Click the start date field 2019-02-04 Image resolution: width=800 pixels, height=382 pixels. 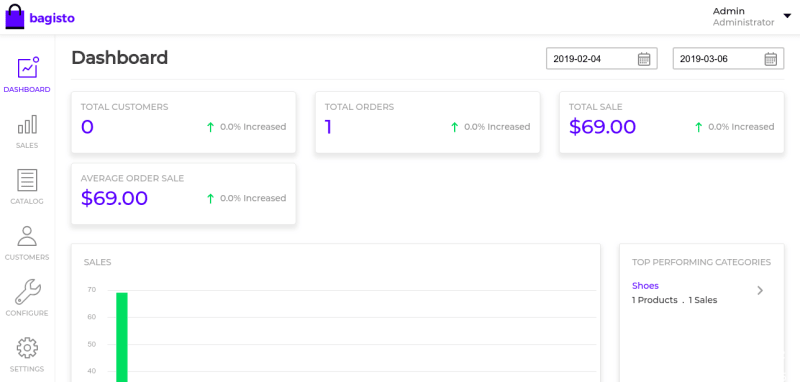click(602, 59)
